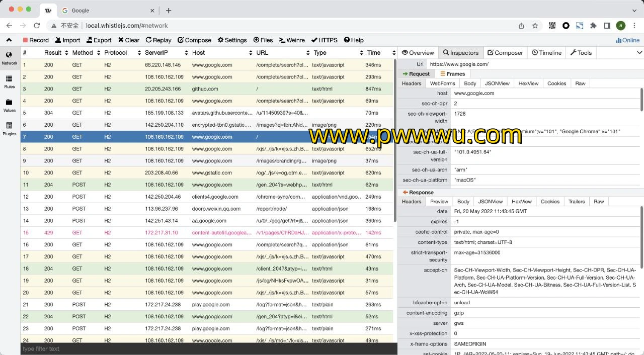Sort by the Result column
Image resolution: width=644 pixels, height=355 pixels.
[55, 53]
